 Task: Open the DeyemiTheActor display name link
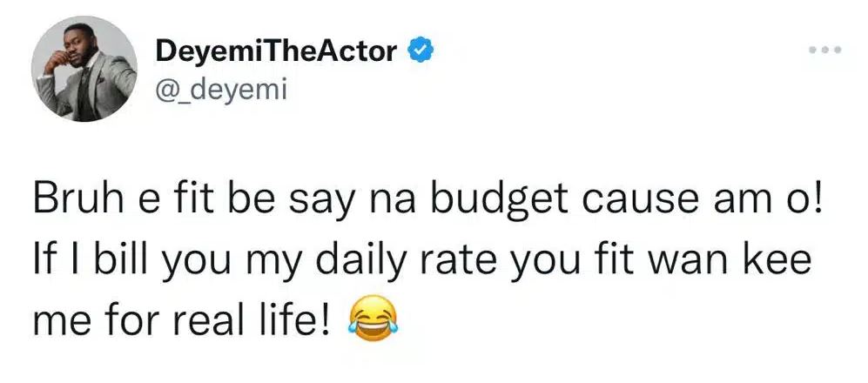[277, 52]
